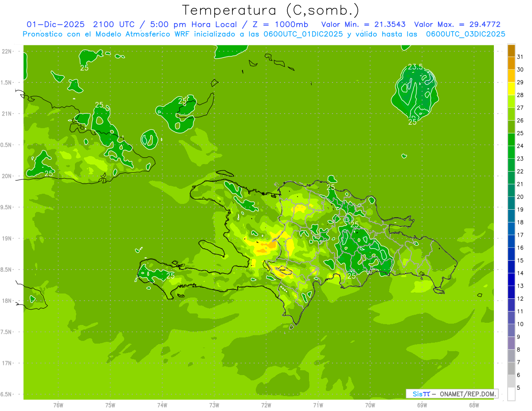Click the "7.5N" latitude label
532x411 pixels.
coord(7,332)
